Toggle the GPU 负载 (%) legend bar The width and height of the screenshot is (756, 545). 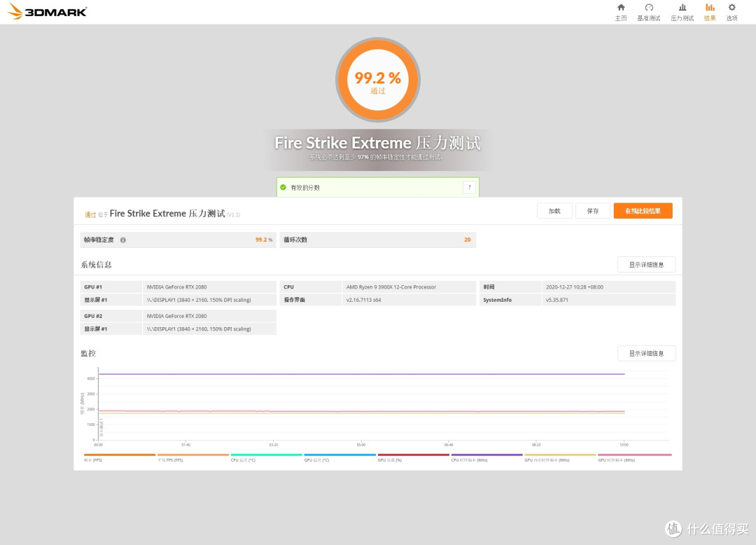tap(413, 455)
